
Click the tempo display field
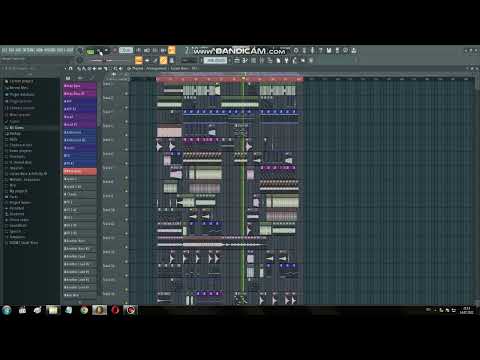(x=126, y=50)
